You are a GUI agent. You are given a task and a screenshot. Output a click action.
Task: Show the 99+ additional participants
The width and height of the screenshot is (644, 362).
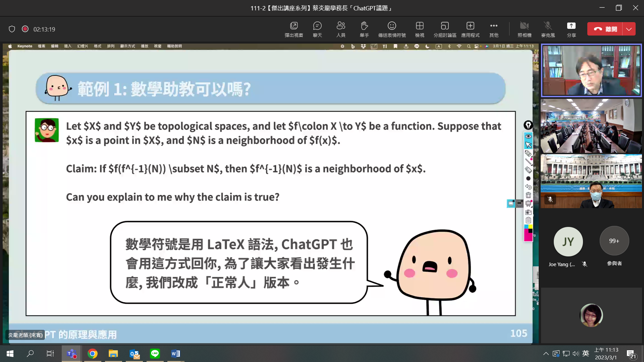tap(614, 241)
